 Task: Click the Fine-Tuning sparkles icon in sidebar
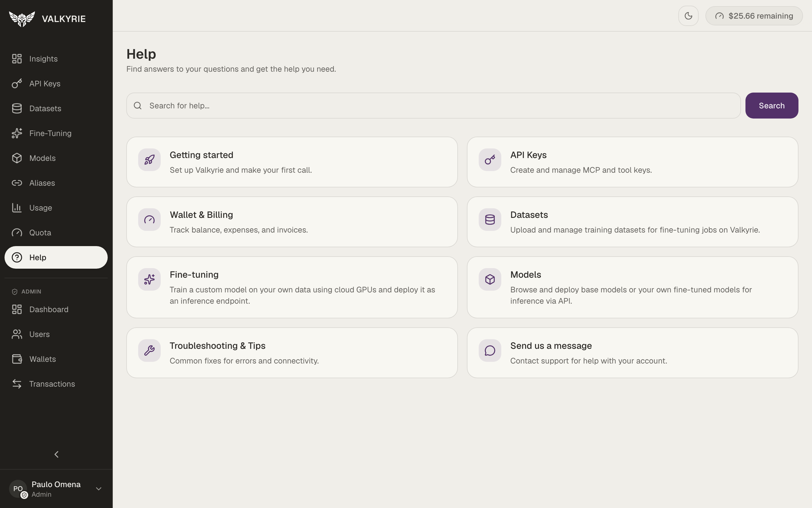[17, 133]
